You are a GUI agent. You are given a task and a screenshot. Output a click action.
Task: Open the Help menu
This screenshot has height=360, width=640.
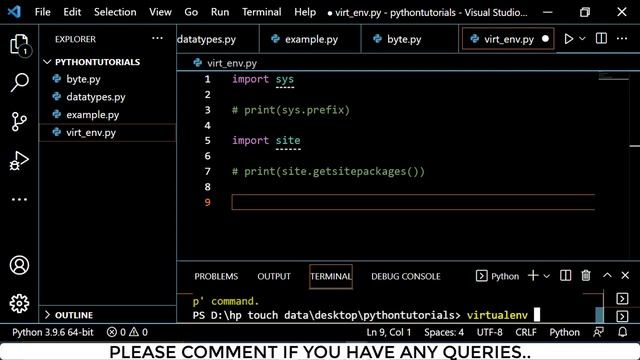[x=304, y=12]
